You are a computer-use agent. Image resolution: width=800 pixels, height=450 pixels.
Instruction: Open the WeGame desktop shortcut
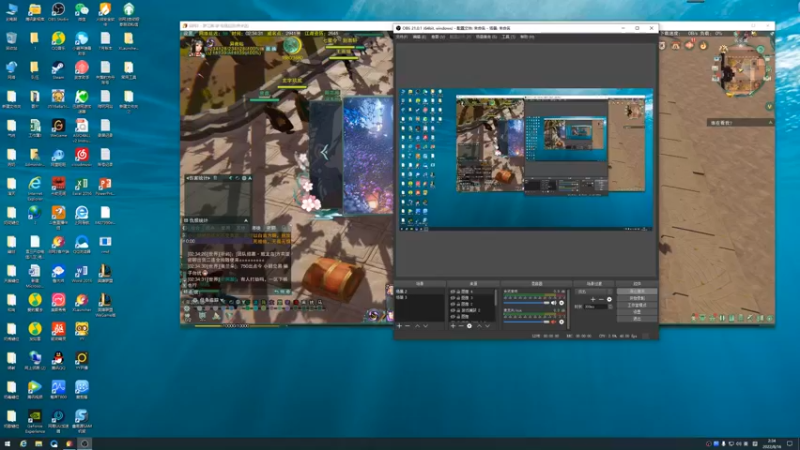[58, 128]
